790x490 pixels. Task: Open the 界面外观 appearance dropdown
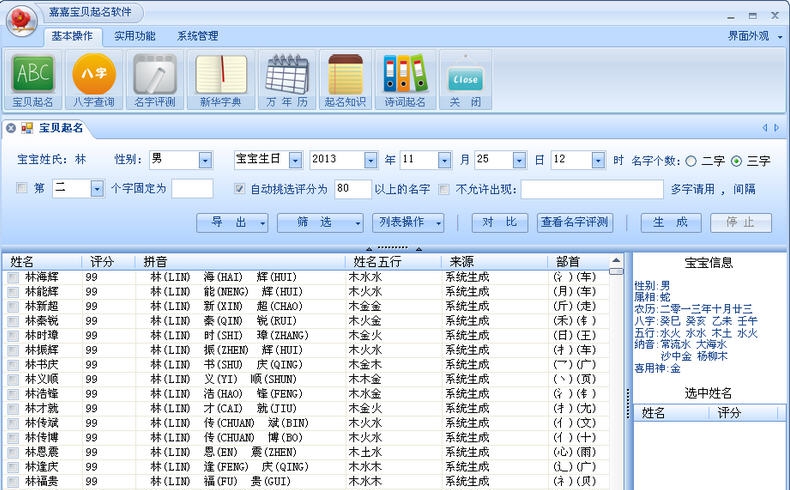coord(755,36)
